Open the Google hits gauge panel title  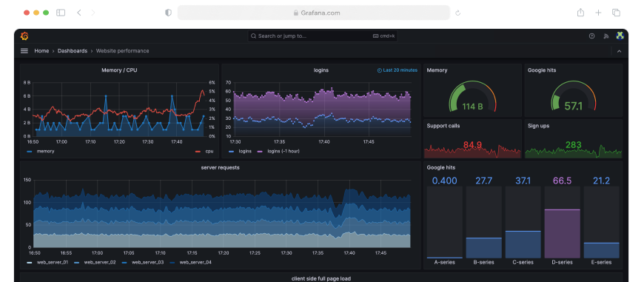pos(542,70)
